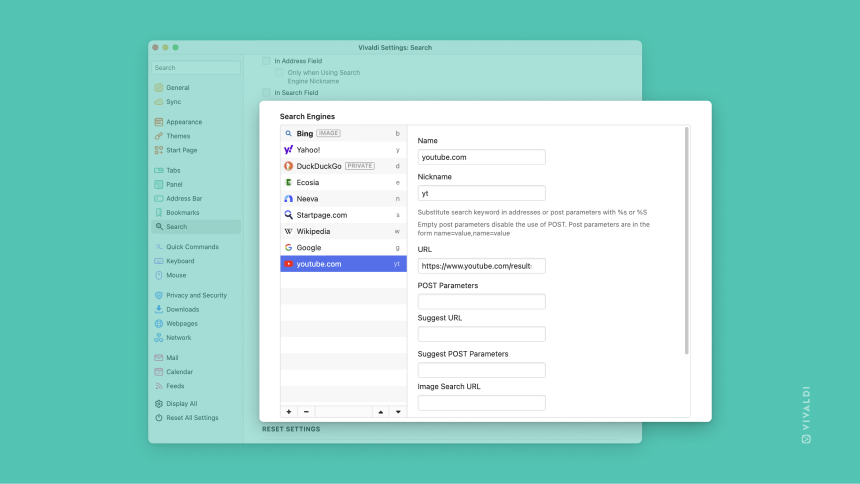Image resolution: width=860 pixels, height=484 pixels.
Task: Enable the In Address Field checkbox
Action: (x=266, y=61)
